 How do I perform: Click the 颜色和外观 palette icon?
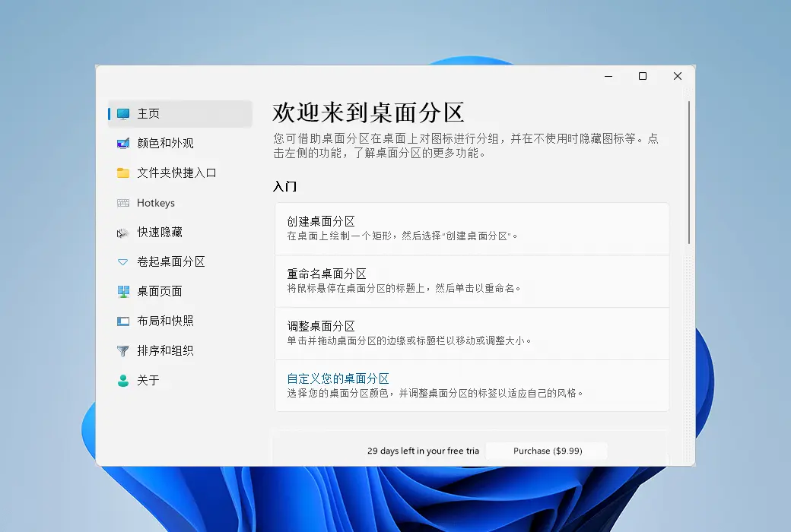point(123,144)
